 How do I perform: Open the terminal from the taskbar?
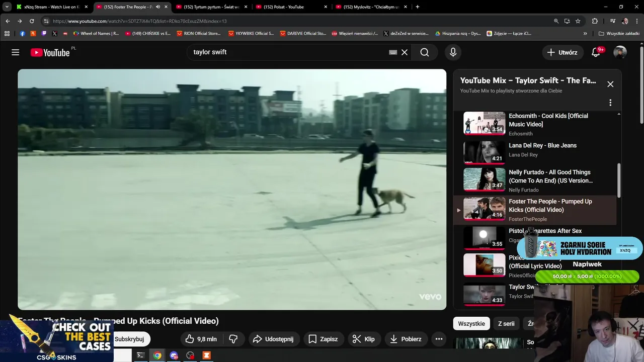141,355
